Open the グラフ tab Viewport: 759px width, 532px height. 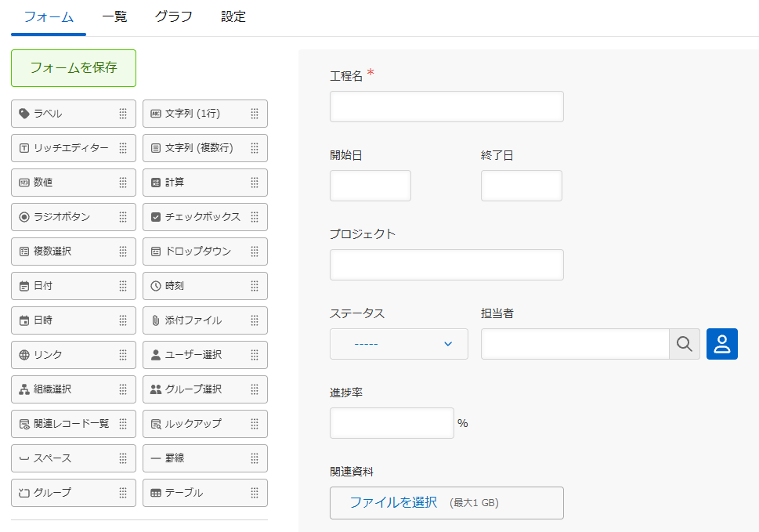(x=174, y=17)
